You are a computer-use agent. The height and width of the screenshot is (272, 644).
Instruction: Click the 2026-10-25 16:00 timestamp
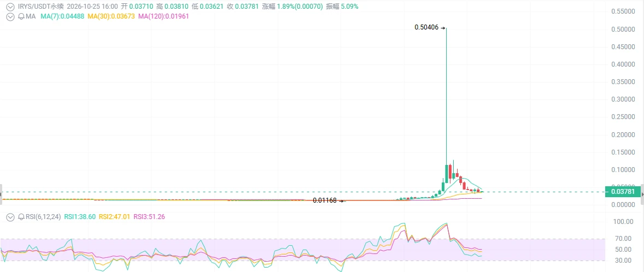[92, 7]
